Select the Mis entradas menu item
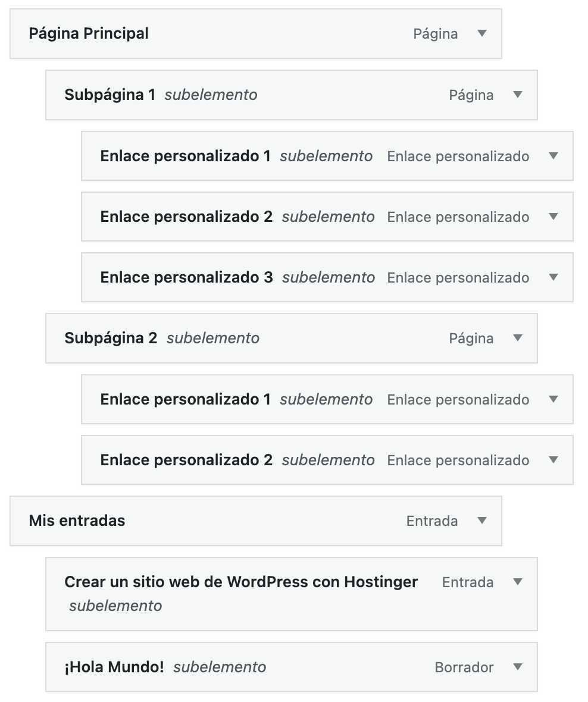This screenshot has width=588, height=702. [x=77, y=521]
